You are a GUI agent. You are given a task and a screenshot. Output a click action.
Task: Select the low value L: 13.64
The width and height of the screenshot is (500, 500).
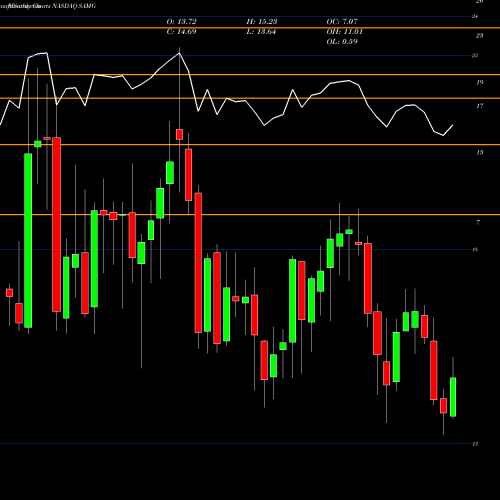click(261, 32)
